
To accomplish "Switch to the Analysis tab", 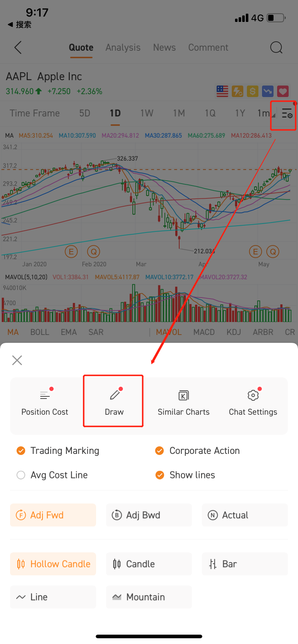I will [123, 47].
